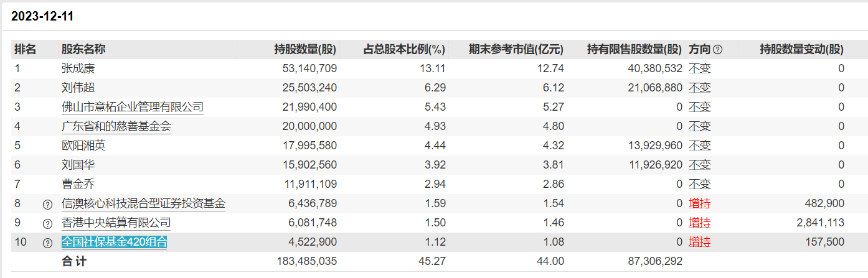Click the 期末参考市值(亿元) column header

point(516,49)
